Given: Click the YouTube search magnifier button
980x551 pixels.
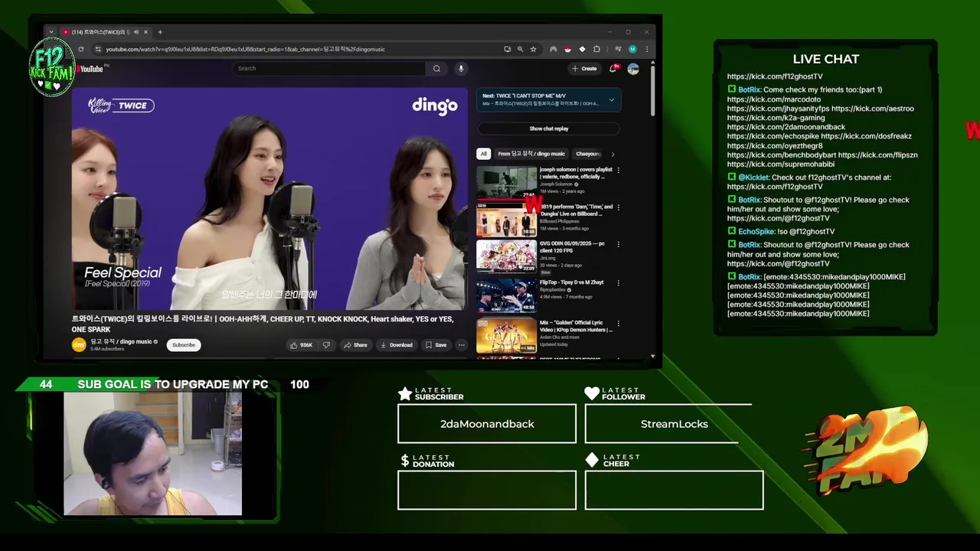Looking at the screenshot, I should [436, 68].
